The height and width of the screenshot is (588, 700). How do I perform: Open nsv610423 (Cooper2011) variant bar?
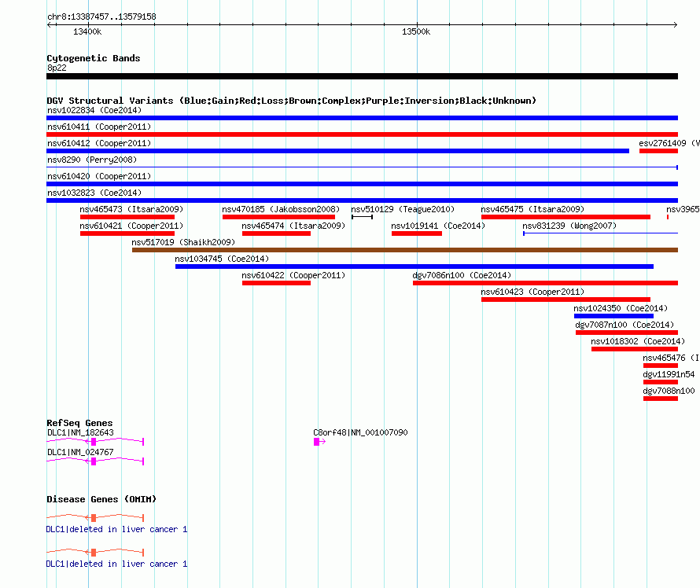coord(566,300)
